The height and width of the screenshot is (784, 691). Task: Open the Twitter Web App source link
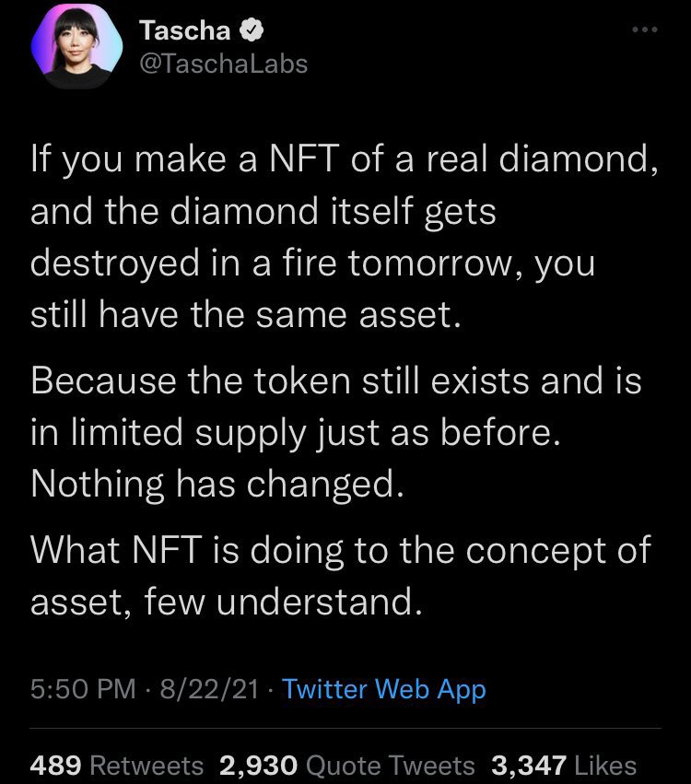coord(384,688)
